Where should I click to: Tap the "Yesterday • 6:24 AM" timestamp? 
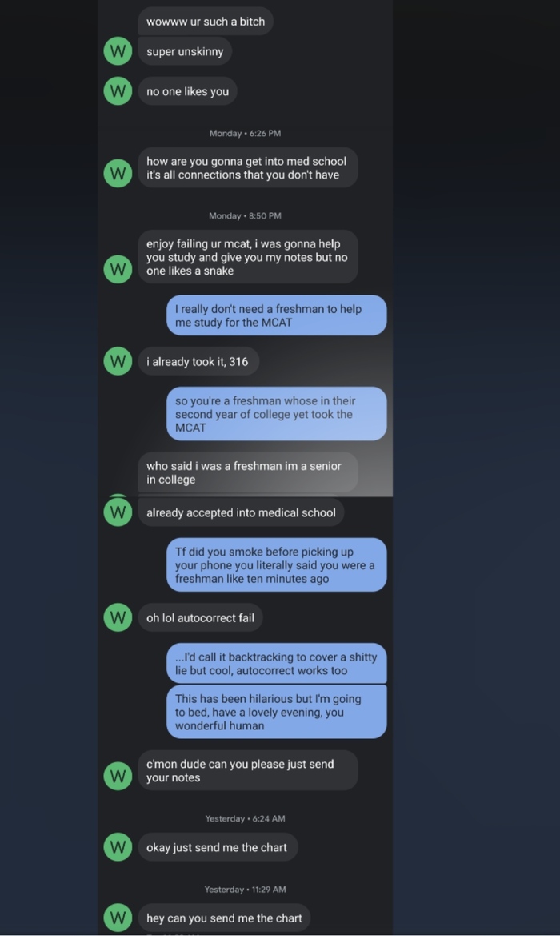tap(245, 818)
